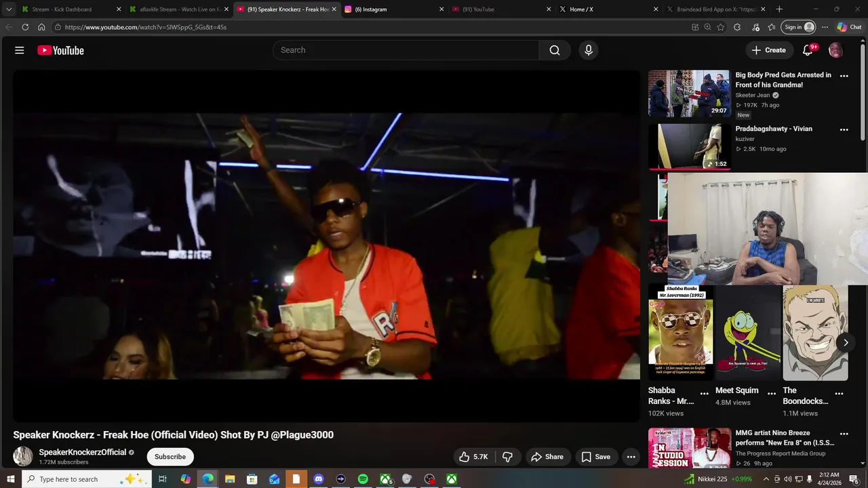
Task: Open a new browser tab
Action: (779, 9)
